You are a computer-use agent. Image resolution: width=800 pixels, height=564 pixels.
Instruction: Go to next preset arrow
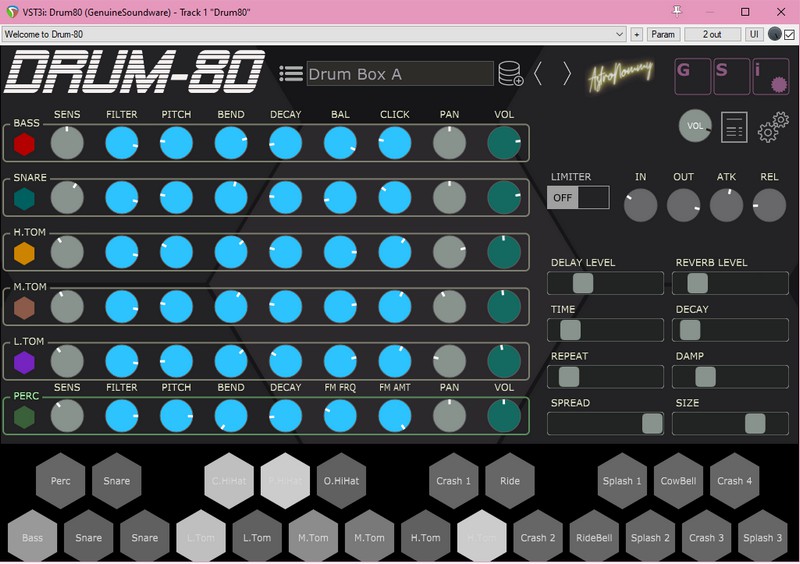point(566,74)
